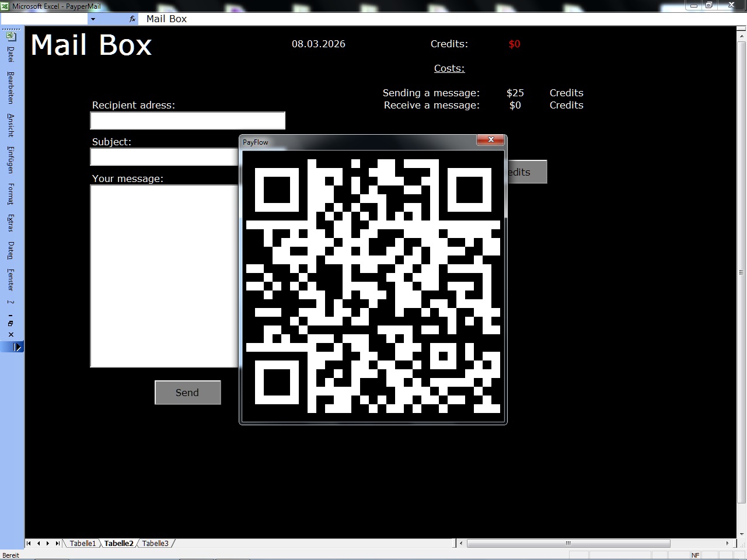This screenshot has height=560, width=747.
Task: Click the $0 receive cost value
Action: 515,105
